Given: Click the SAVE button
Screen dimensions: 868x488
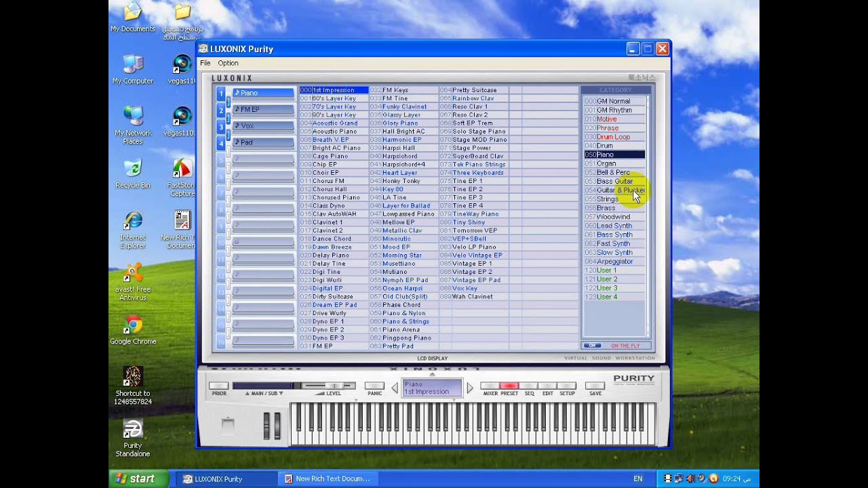Looking at the screenshot, I should click(595, 386).
